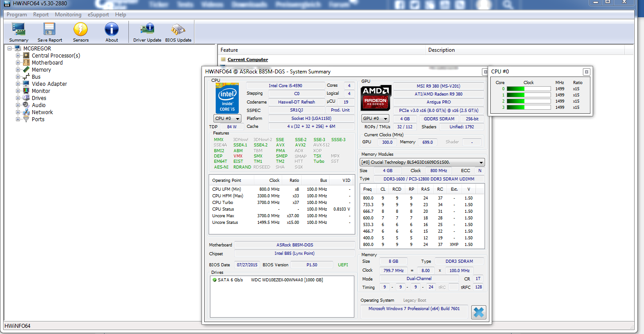
Task: Open the CPU #0 selector dropdown
Action: pos(227,119)
